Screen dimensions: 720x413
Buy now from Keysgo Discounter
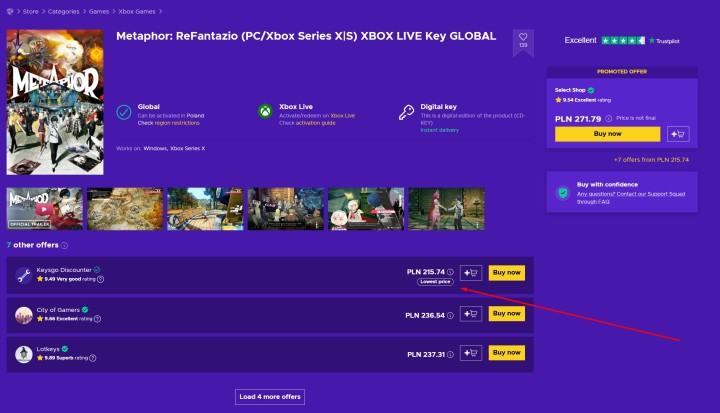(506, 273)
